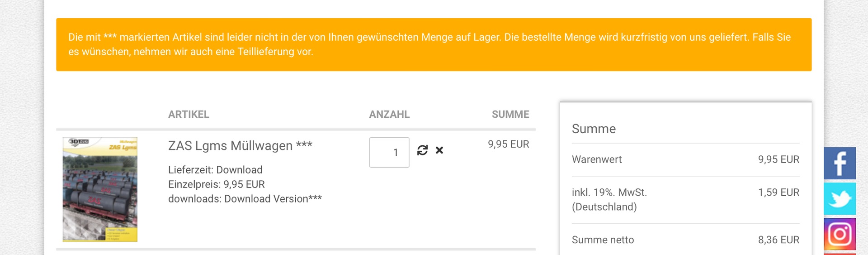Open the Twitter social link
Viewport: 868px width, 255px height.
tap(840, 199)
